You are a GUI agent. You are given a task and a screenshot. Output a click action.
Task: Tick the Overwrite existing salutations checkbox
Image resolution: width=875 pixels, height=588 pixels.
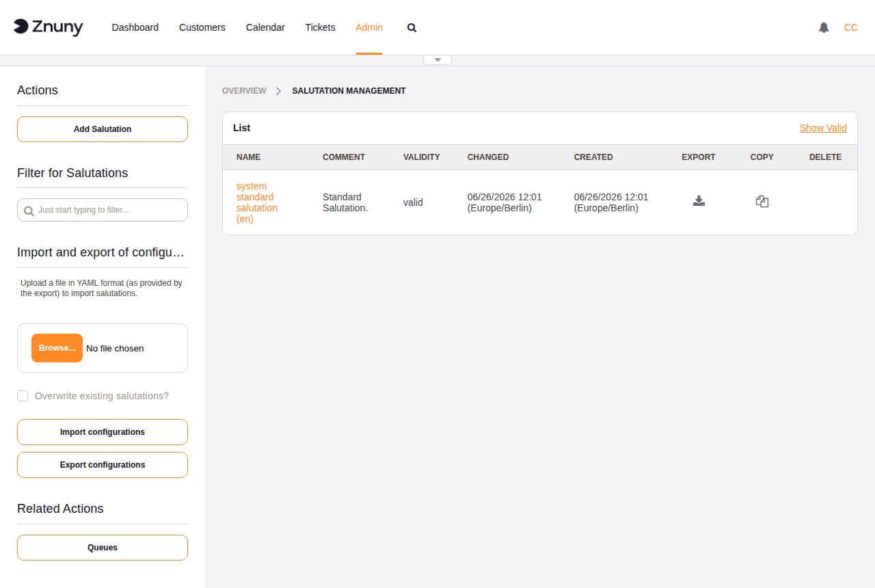click(23, 396)
